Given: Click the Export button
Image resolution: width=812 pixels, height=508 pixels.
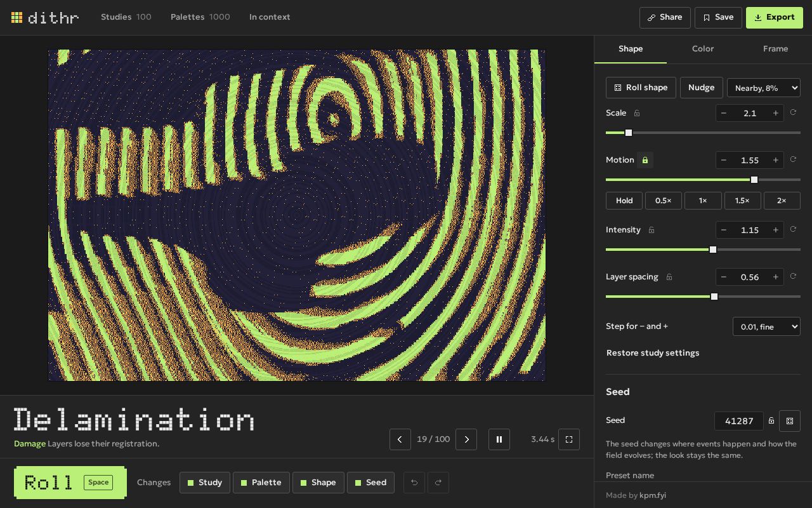Looking at the screenshot, I should pos(775,18).
